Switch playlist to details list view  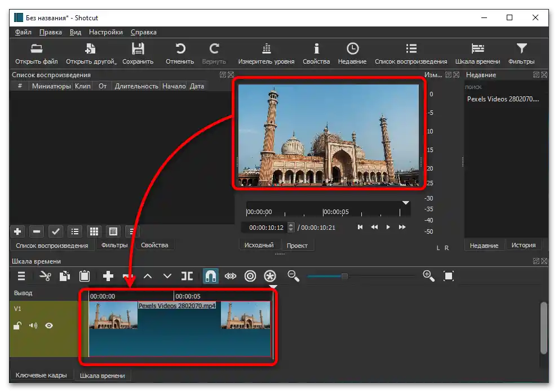coord(75,232)
